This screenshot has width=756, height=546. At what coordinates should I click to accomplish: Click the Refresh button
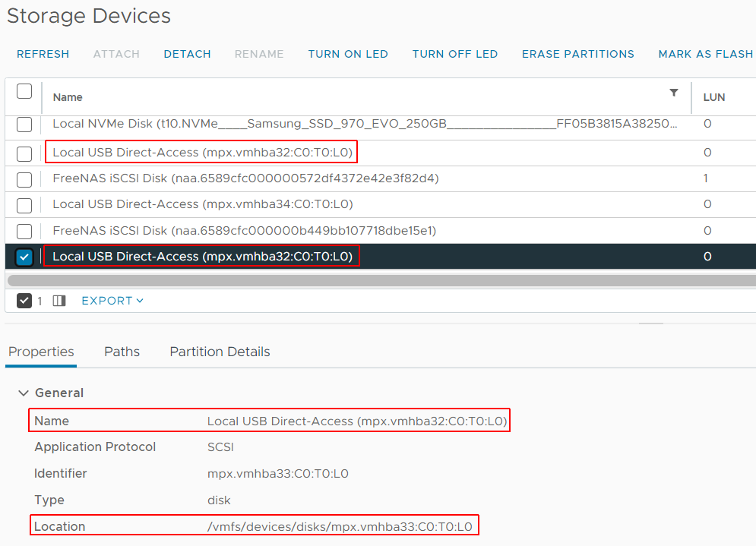pyautogui.click(x=43, y=54)
